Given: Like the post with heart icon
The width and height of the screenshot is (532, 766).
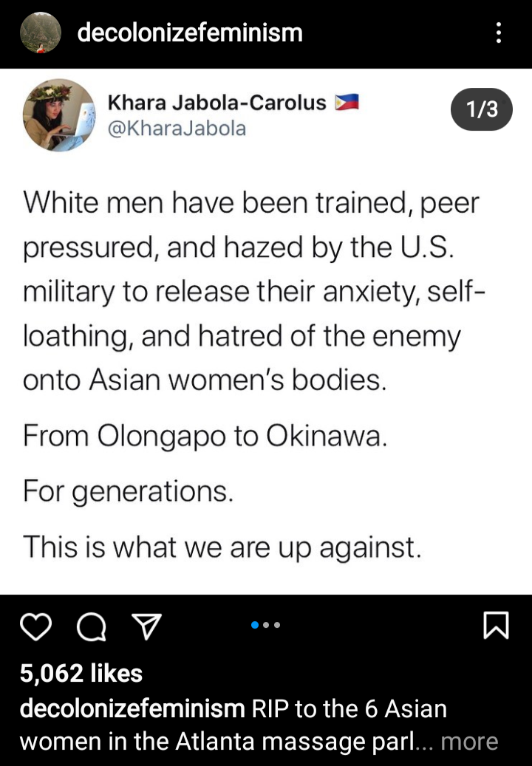Looking at the screenshot, I should point(35,627).
